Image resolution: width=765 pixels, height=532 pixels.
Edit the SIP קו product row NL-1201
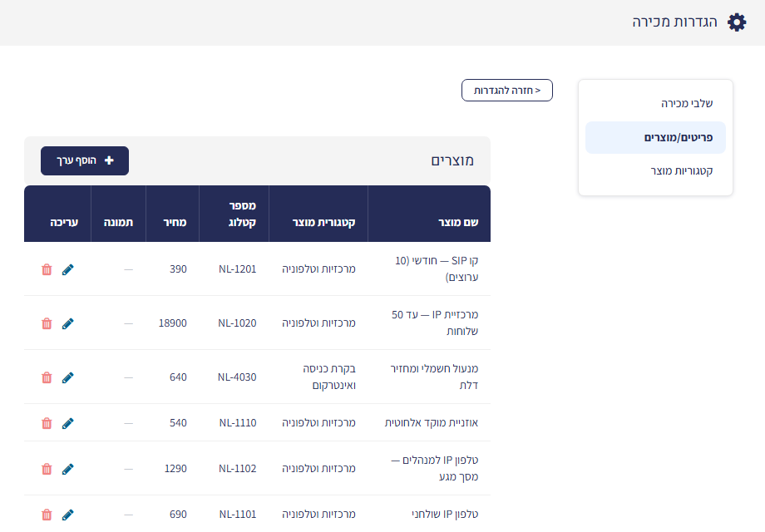point(68,269)
